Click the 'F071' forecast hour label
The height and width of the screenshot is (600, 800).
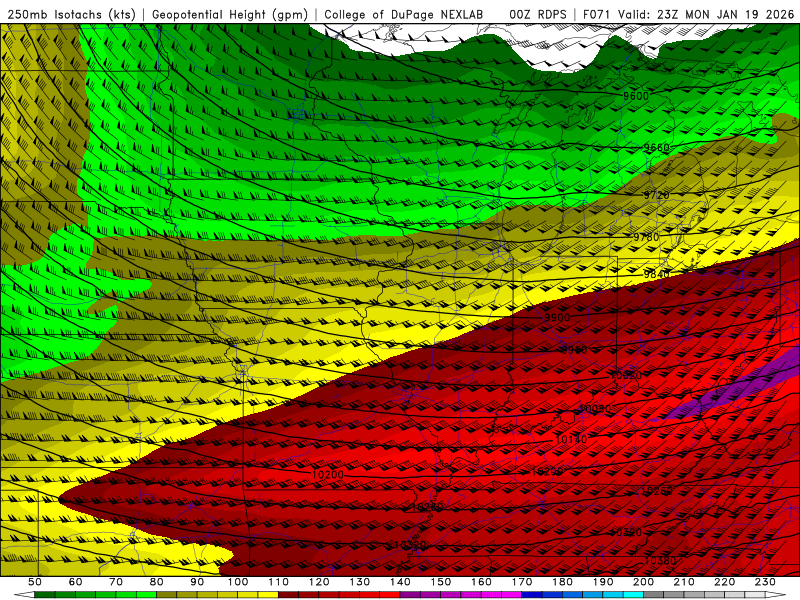(x=598, y=15)
